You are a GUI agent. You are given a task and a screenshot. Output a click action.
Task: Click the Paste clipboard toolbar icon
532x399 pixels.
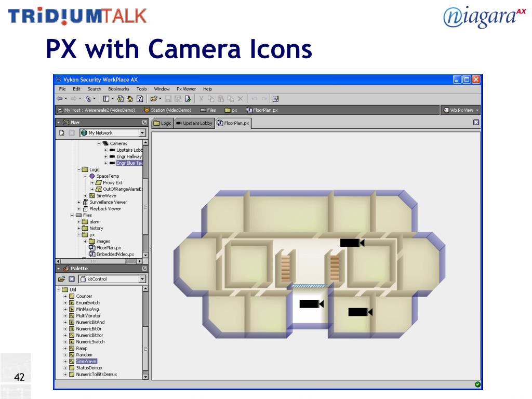tap(221, 99)
